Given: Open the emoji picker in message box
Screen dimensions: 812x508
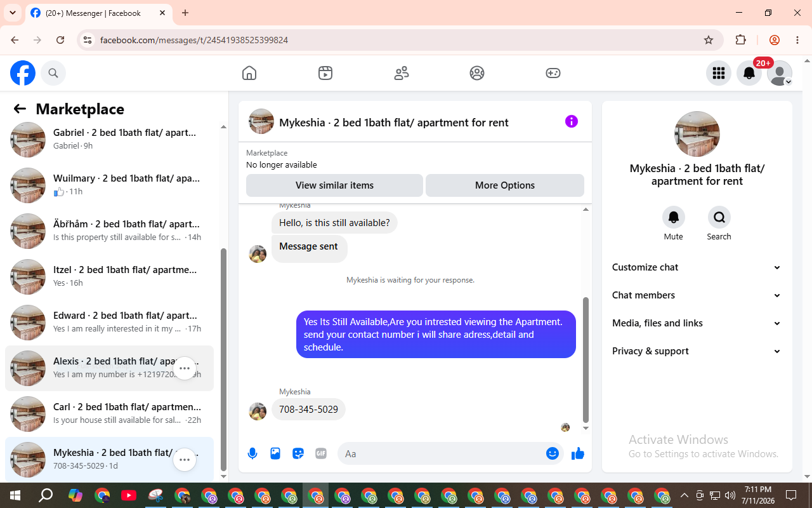Looking at the screenshot, I should pyautogui.click(x=553, y=453).
